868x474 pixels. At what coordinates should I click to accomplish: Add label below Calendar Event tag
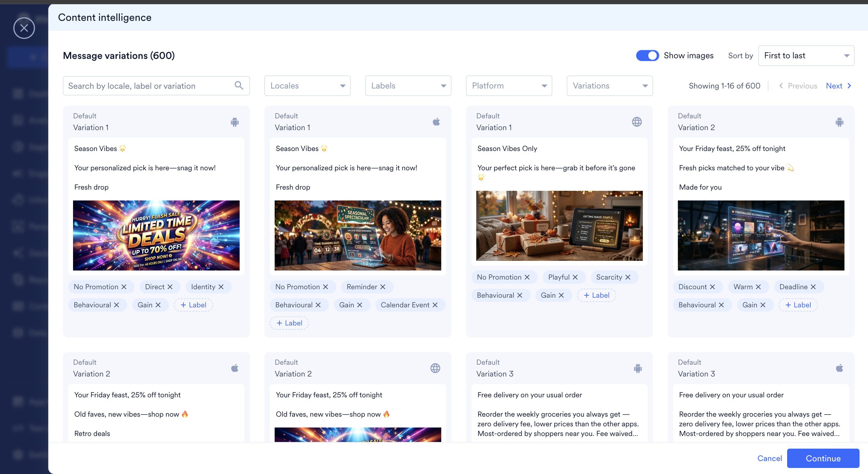click(x=289, y=323)
